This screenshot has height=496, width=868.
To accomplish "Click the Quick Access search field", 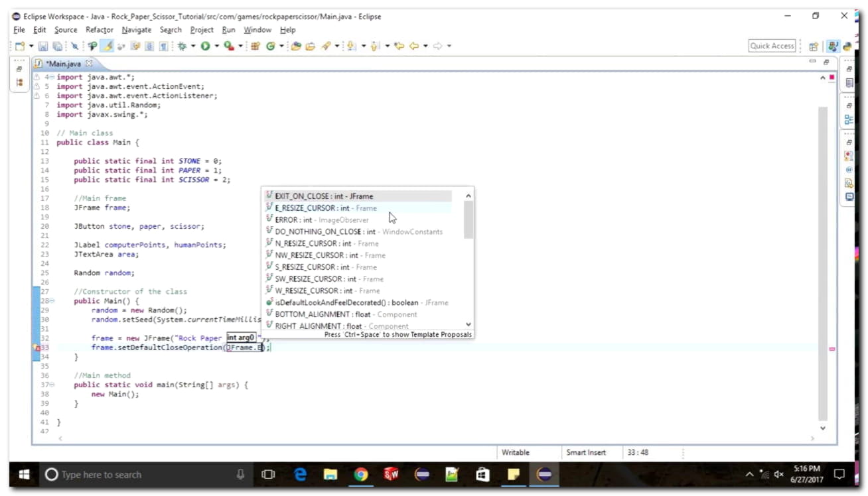I will (x=772, y=46).
